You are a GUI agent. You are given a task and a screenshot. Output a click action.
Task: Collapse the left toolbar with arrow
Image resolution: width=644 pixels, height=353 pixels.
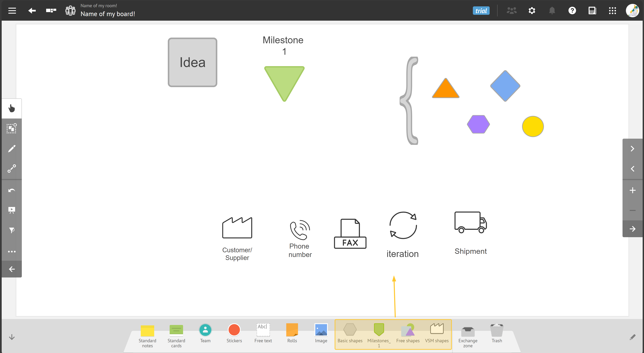tap(12, 269)
